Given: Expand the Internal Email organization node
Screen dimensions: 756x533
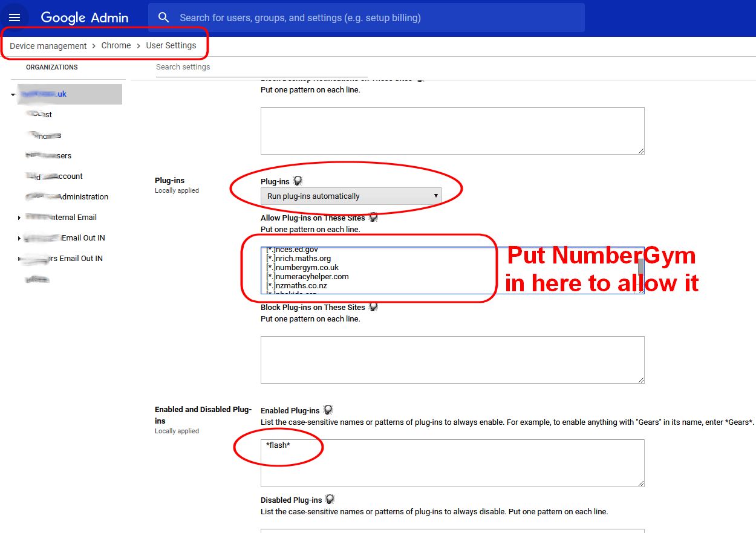Looking at the screenshot, I should (19, 218).
